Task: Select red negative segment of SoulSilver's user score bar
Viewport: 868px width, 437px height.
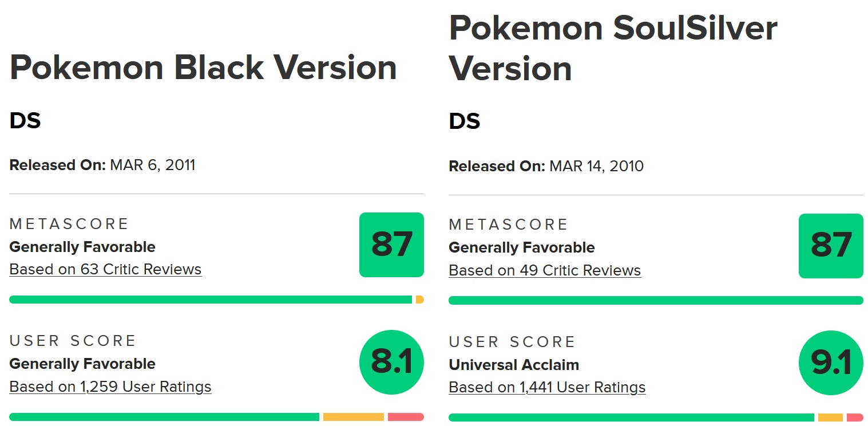Action: coord(855,418)
